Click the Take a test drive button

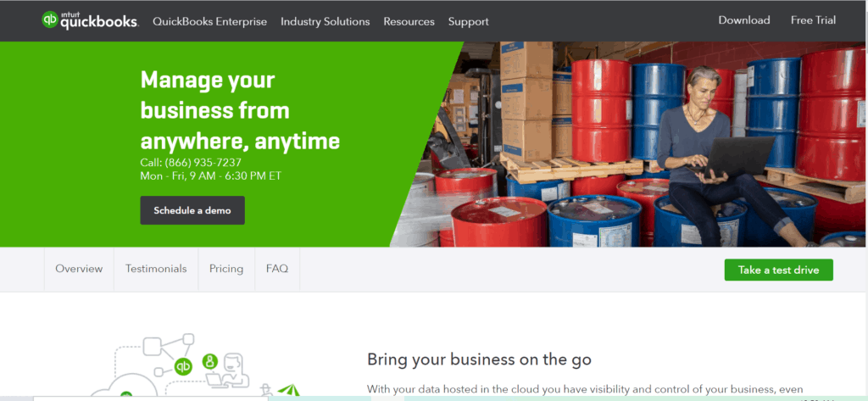pyautogui.click(x=778, y=270)
